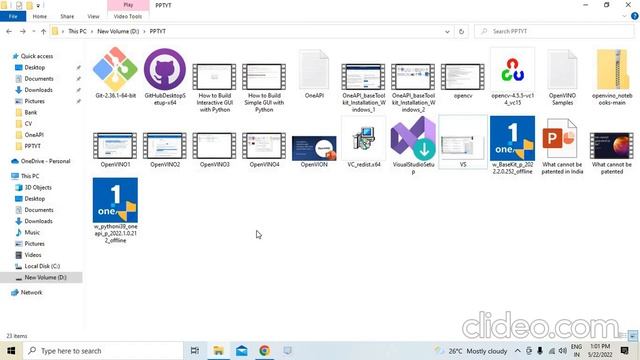The width and height of the screenshot is (640, 360).
Task: Open the Windows Start menu
Action: click(11, 351)
